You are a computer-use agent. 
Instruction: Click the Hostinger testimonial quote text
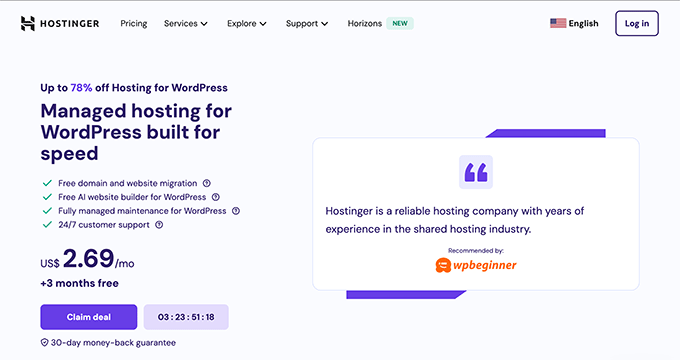[454, 220]
